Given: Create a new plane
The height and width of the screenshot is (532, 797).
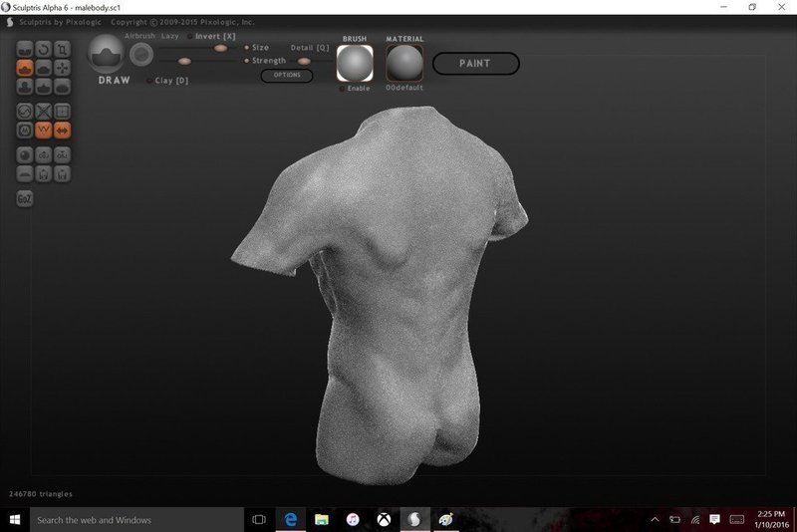Looking at the screenshot, I should tap(25, 173).
